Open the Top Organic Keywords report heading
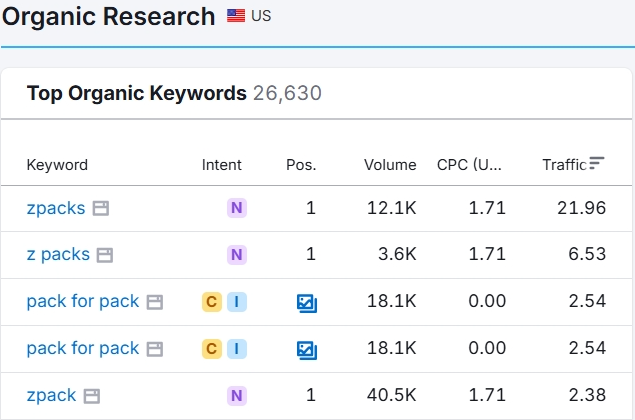The height and width of the screenshot is (420, 635). pos(136,94)
